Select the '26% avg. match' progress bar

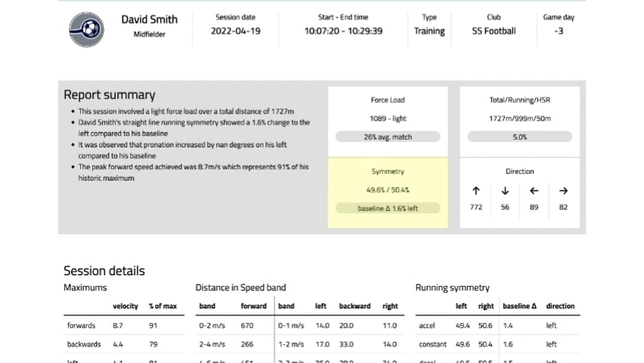388,137
